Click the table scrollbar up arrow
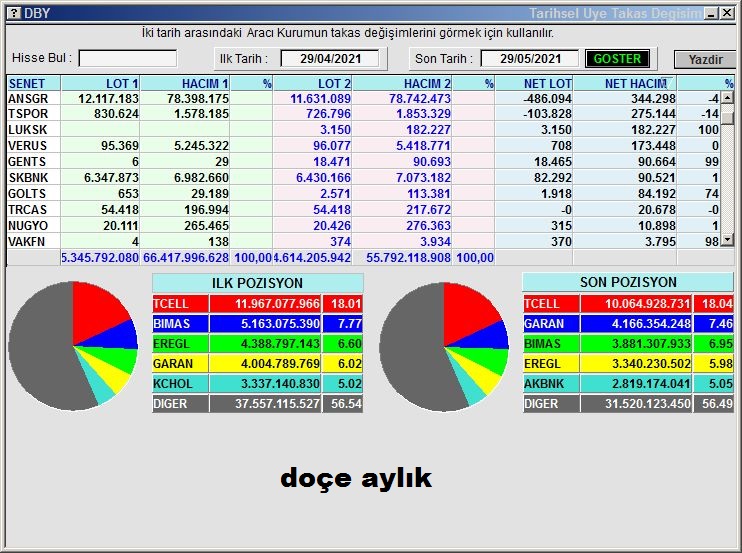Viewport: 742px width, 553px height. [727, 98]
